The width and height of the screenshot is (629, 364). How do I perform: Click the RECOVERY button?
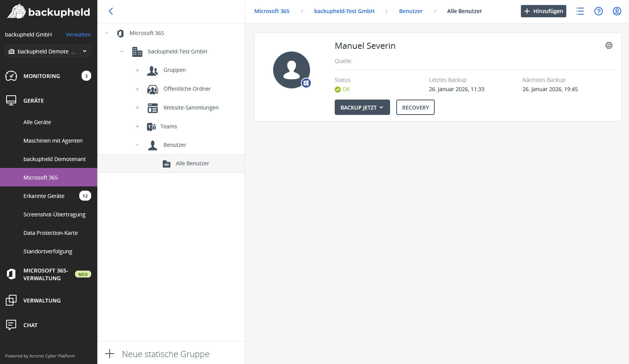click(415, 107)
